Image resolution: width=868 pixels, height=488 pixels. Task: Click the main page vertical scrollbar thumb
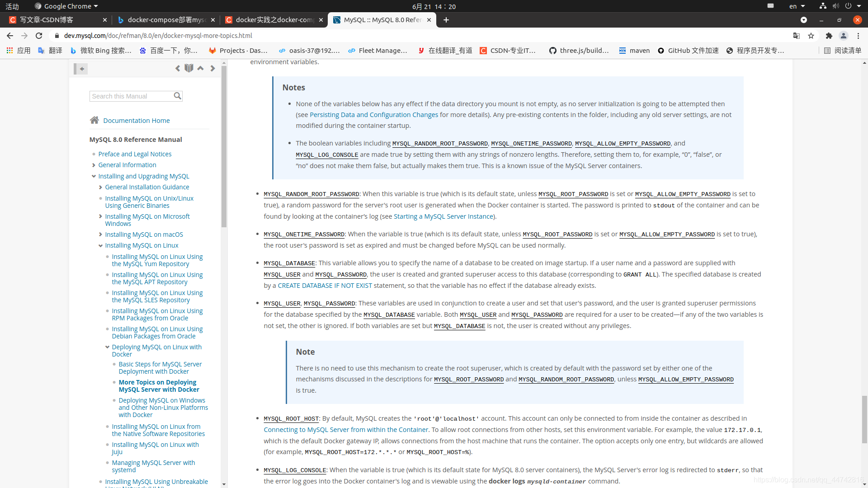[864, 420]
